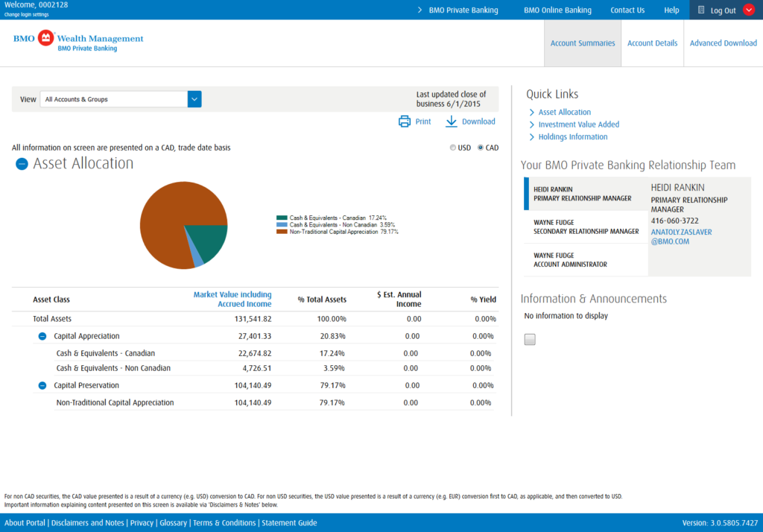
Task: Open the Advanced Download tab
Action: coord(723,43)
